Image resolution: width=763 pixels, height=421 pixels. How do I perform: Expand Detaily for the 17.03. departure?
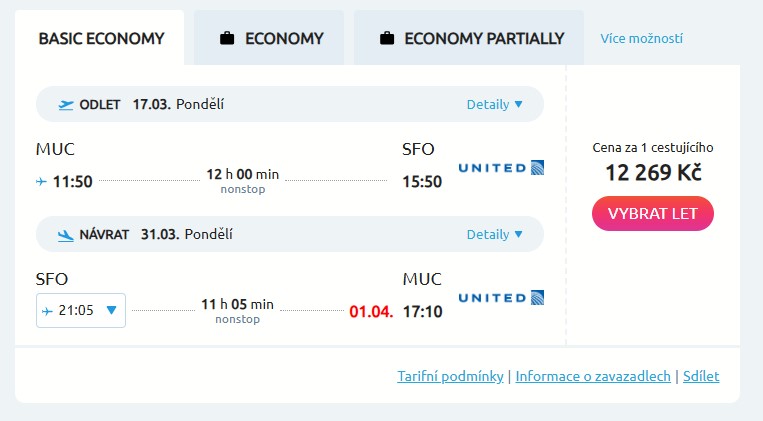coord(494,104)
